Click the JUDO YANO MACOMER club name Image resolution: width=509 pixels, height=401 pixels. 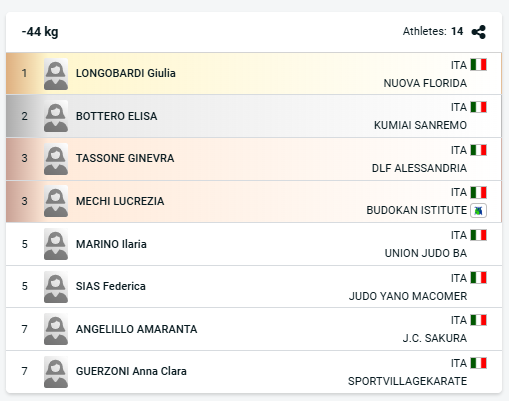(408, 296)
